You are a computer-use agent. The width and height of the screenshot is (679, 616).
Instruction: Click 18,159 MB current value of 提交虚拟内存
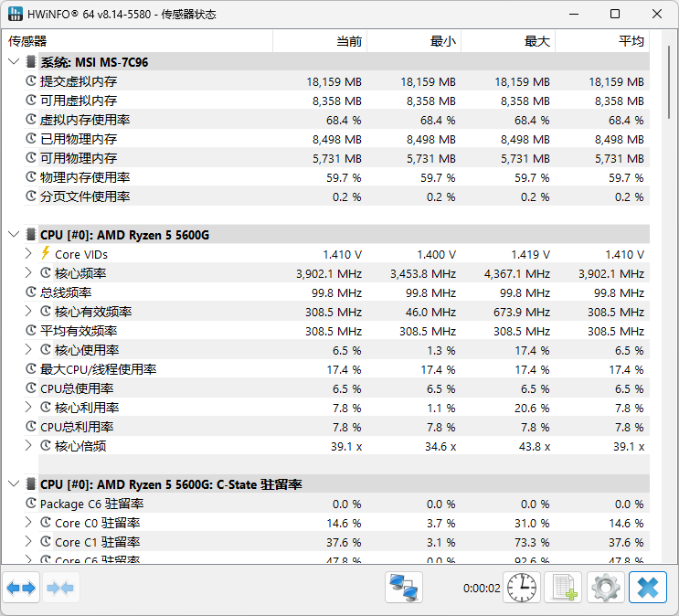[x=334, y=82]
